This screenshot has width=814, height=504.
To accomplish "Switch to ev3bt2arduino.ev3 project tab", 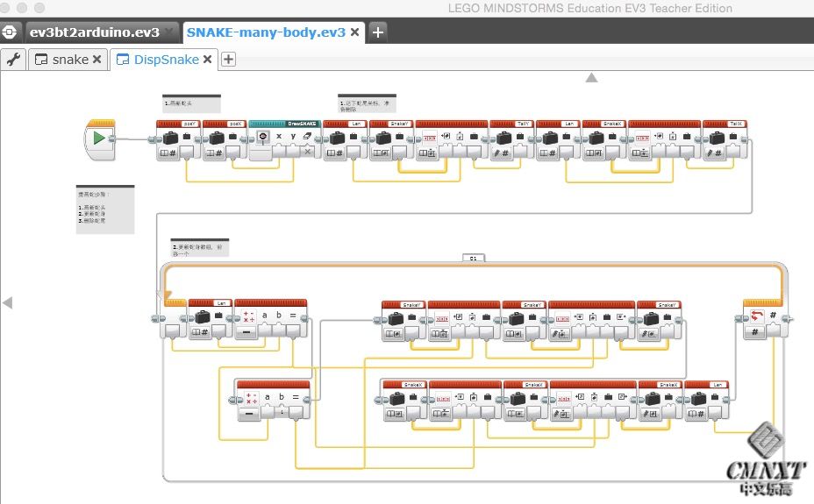I will (95, 32).
